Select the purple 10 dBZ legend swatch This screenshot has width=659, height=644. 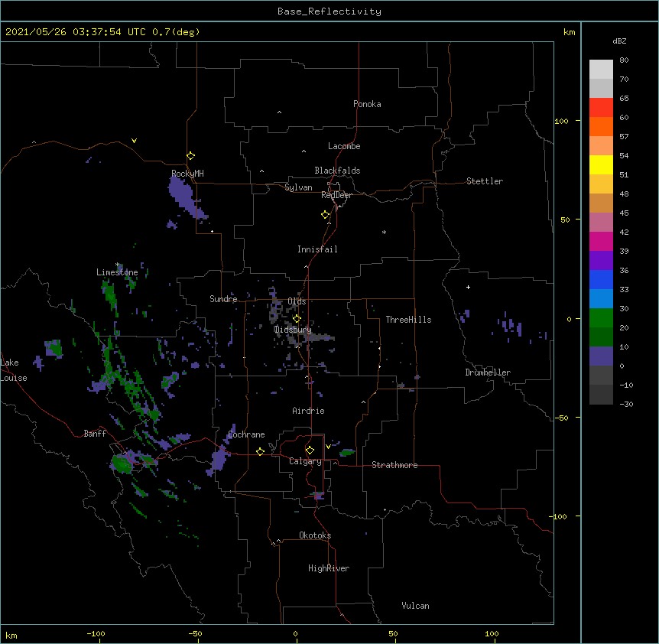[x=601, y=356]
